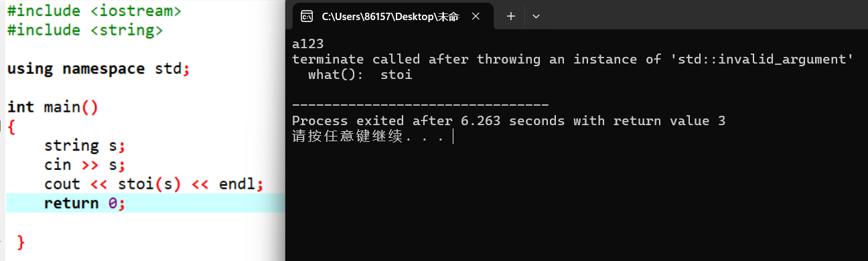Viewport: 868px width, 261px height.
Task: Collapse the main function fold marker
Action: click(x=2, y=126)
